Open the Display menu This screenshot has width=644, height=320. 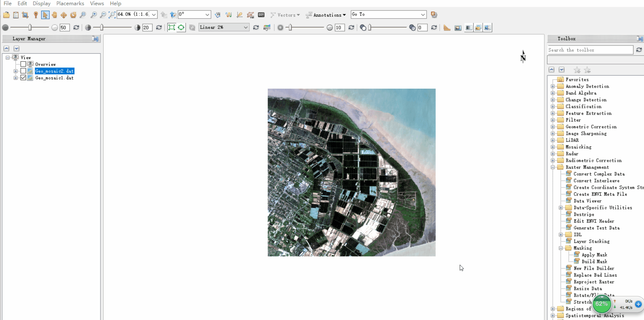(x=42, y=3)
